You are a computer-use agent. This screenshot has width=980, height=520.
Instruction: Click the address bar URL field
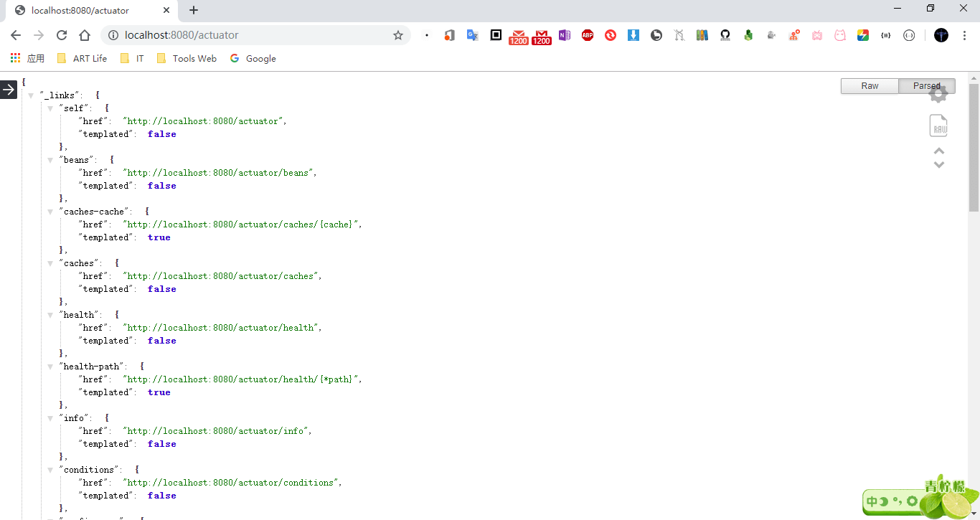[x=255, y=35]
